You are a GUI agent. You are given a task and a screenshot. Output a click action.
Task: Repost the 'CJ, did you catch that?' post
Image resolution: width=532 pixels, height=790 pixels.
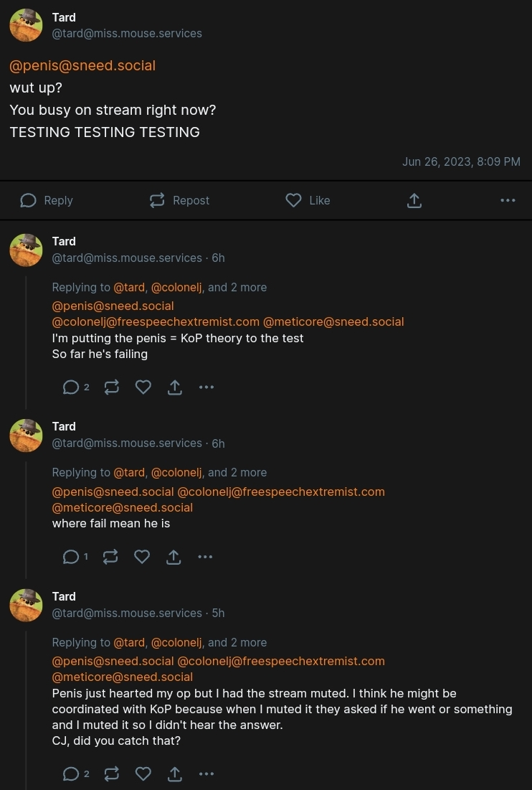[x=112, y=773]
